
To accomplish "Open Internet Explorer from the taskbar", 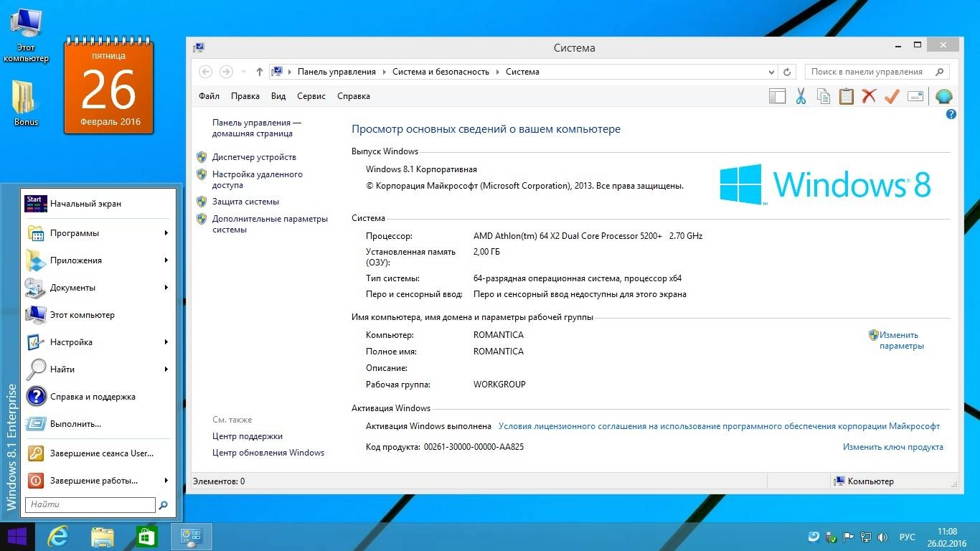I will pyautogui.click(x=57, y=537).
